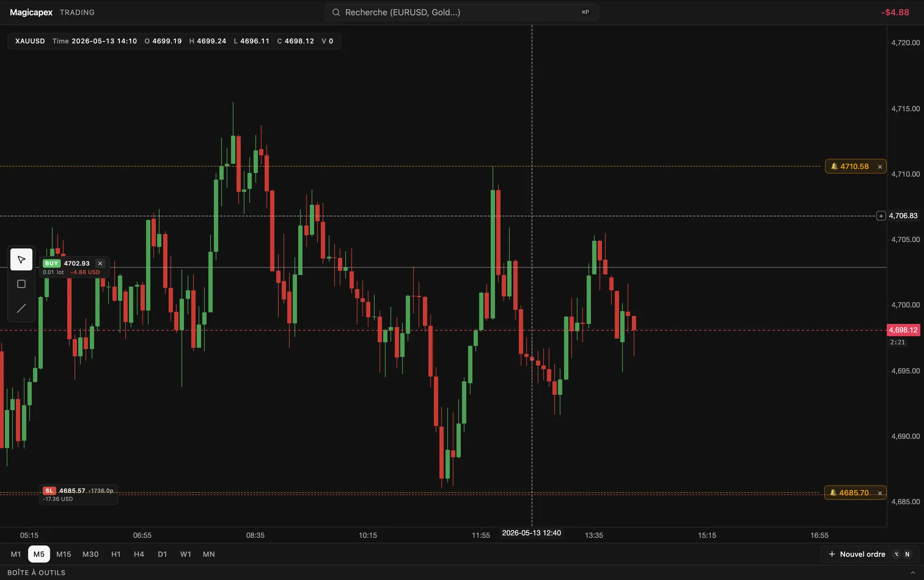Switch to D1 timeframe
Viewport: 924px width, 580px height.
coord(162,554)
